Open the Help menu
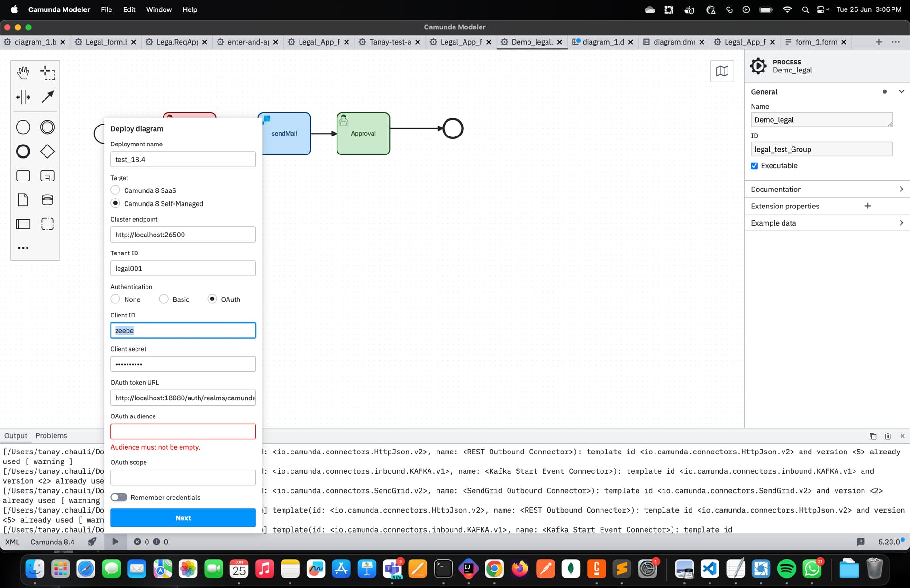This screenshot has width=910, height=588. coord(190,9)
